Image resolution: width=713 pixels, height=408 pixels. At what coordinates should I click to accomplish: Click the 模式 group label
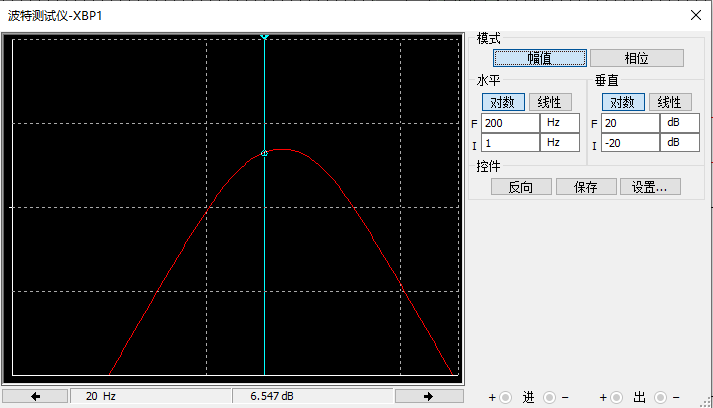[x=488, y=39]
